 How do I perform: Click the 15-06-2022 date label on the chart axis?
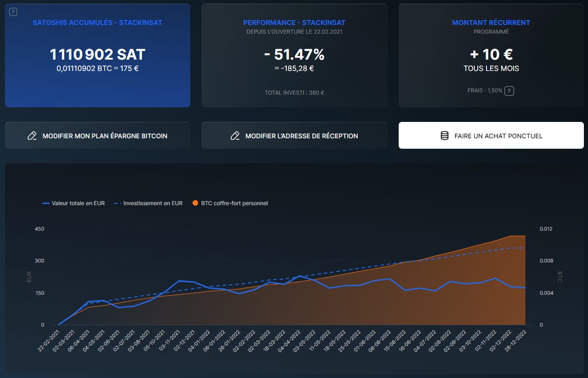point(394,340)
